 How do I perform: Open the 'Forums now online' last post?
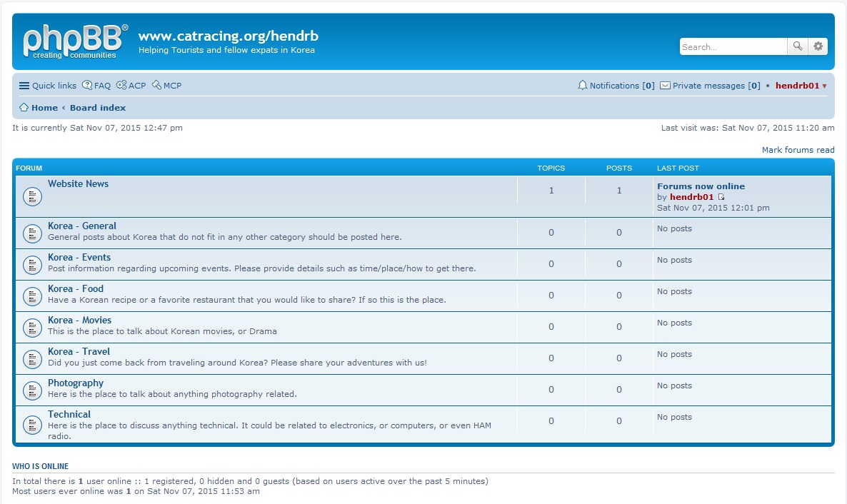[701, 186]
